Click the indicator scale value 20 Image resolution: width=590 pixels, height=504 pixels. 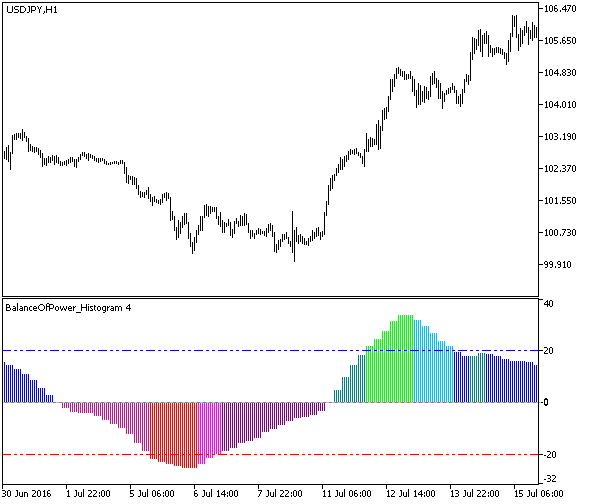[549, 351]
